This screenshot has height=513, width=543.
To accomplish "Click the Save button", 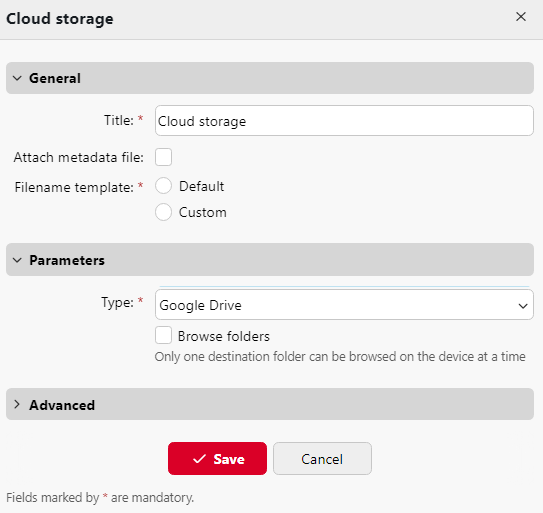I will point(217,459).
